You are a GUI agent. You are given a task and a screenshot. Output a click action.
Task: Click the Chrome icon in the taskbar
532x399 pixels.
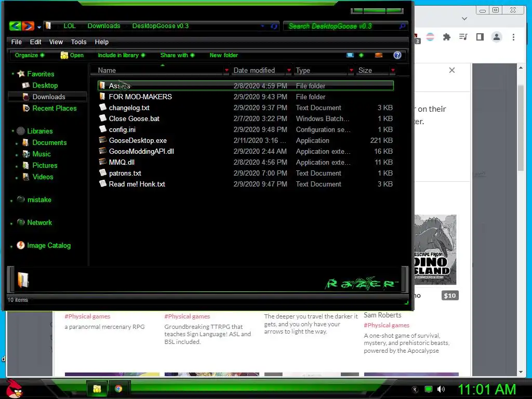118,389
